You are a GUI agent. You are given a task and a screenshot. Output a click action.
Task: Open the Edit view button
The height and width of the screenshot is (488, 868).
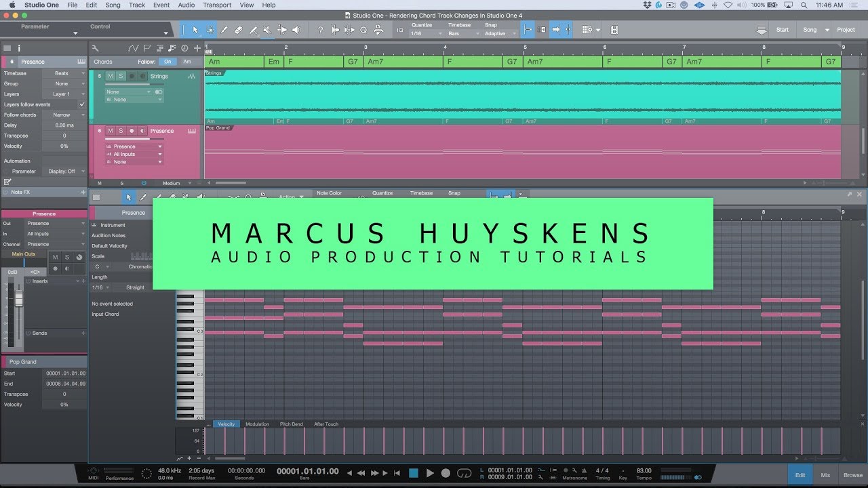tap(800, 475)
